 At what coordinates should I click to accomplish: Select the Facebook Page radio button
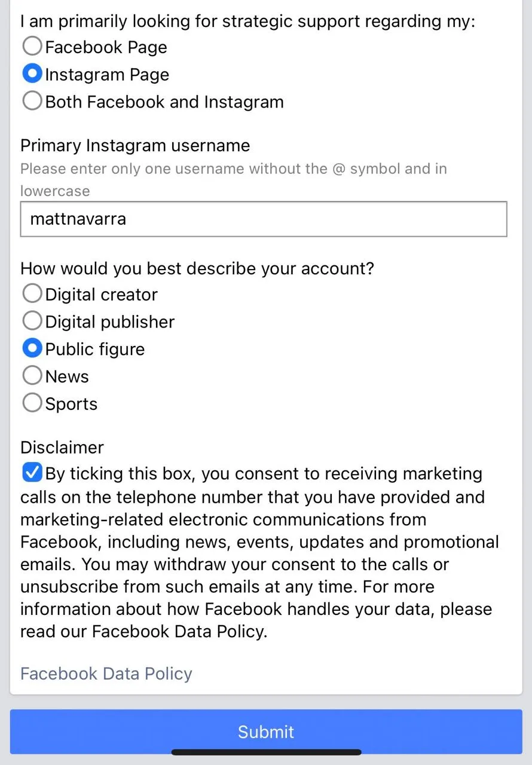point(32,46)
